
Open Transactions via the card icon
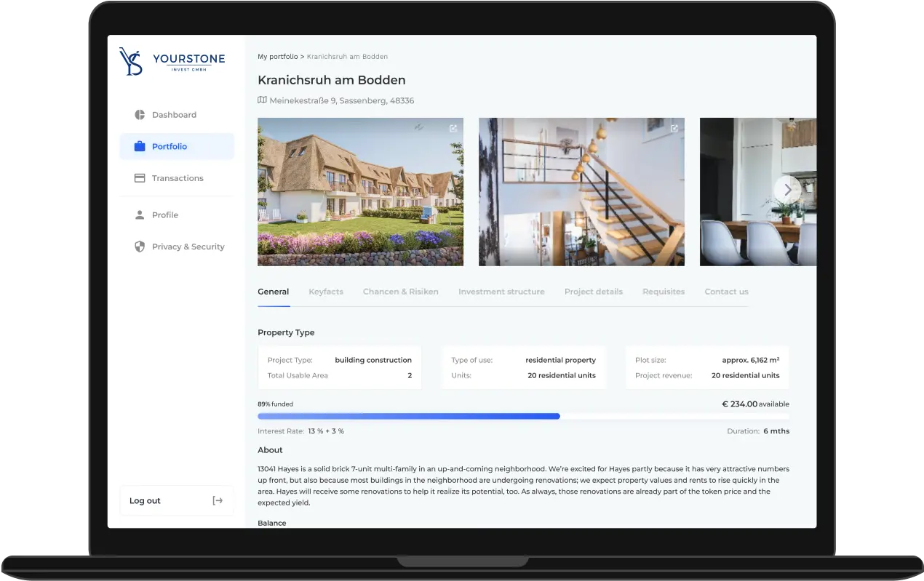pos(139,177)
